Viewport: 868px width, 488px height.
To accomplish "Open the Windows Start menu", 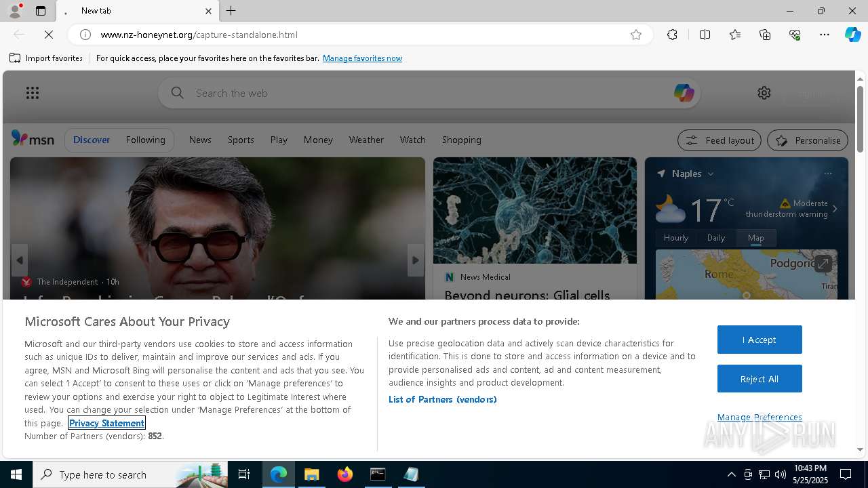I will [x=16, y=474].
